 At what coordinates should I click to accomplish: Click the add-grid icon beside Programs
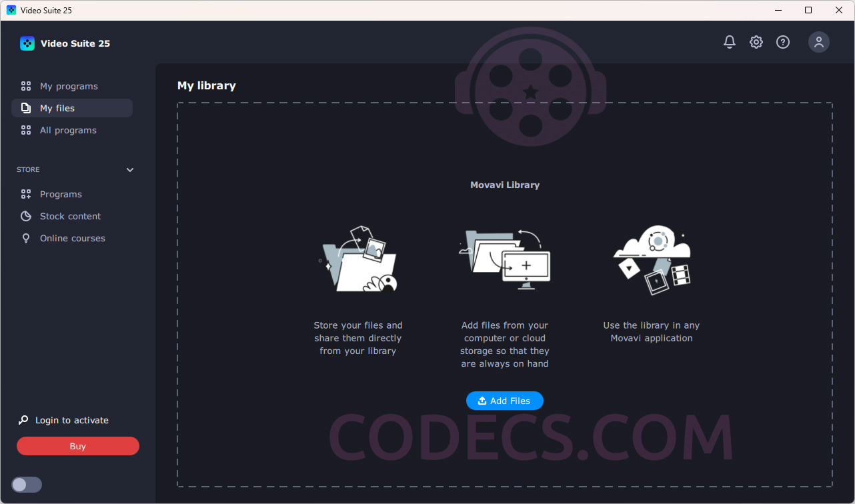[x=26, y=194]
